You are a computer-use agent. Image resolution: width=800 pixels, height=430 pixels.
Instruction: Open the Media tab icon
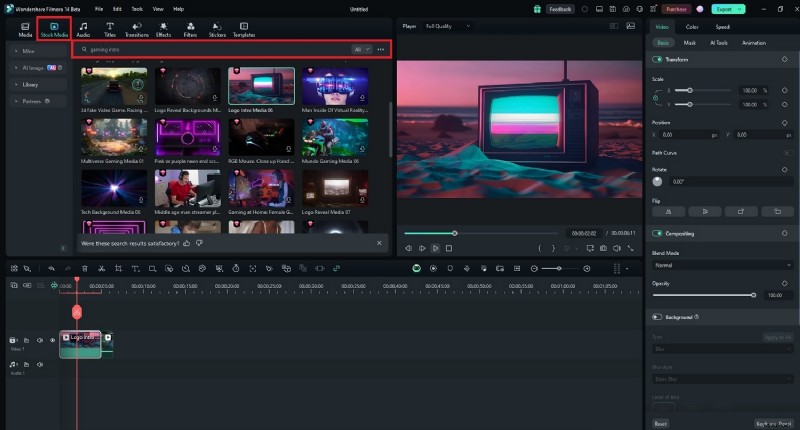[x=25, y=27]
